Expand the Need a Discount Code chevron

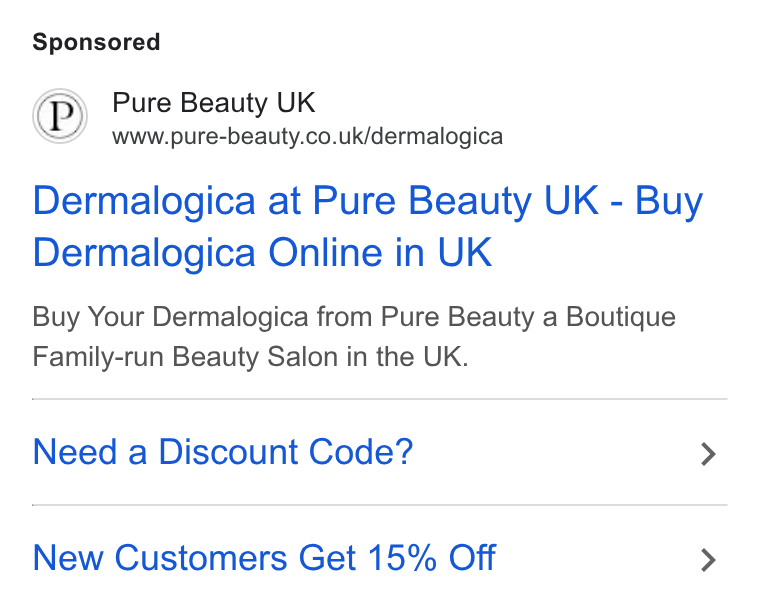coord(708,454)
